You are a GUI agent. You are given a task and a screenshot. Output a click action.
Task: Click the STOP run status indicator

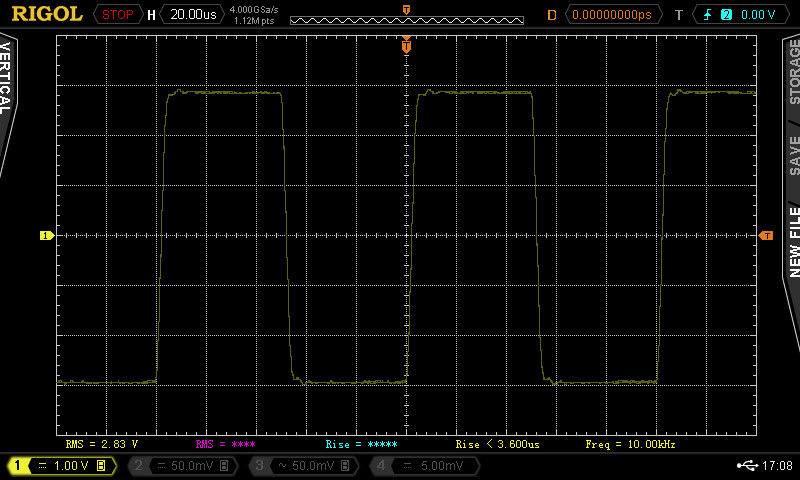118,15
